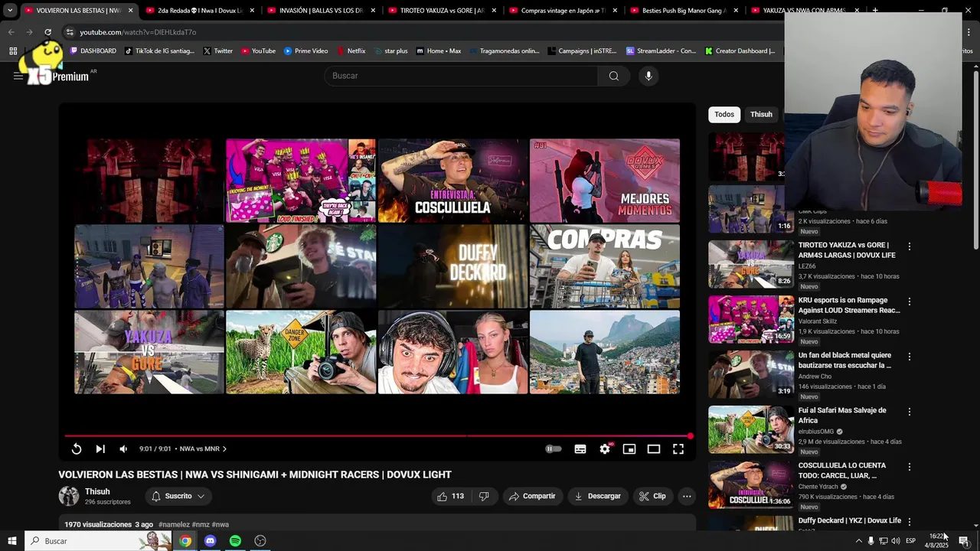This screenshot has width=980, height=551.
Task: Play Entrevista a Cosculluela end-screen suggestion
Action: tap(452, 181)
